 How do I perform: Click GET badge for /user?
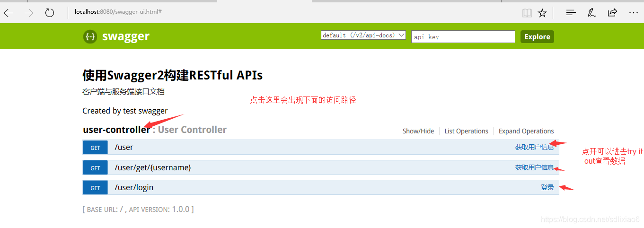coord(95,148)
